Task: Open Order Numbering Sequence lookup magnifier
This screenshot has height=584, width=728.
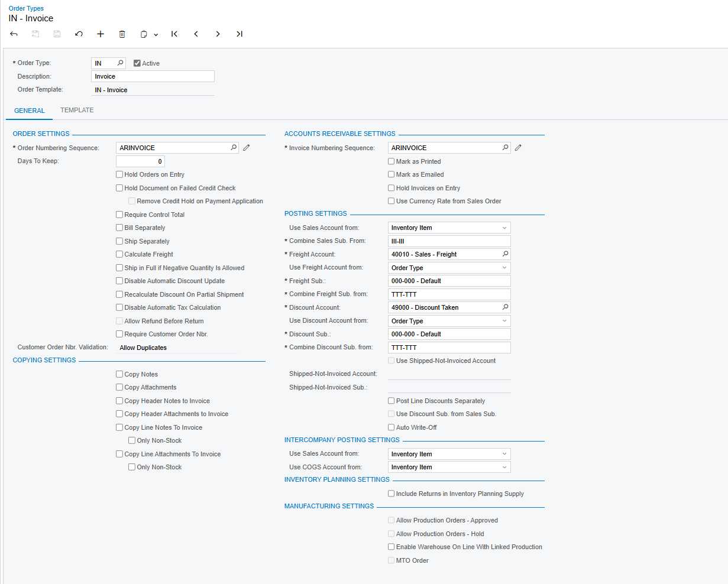Action: pos(234,148)
